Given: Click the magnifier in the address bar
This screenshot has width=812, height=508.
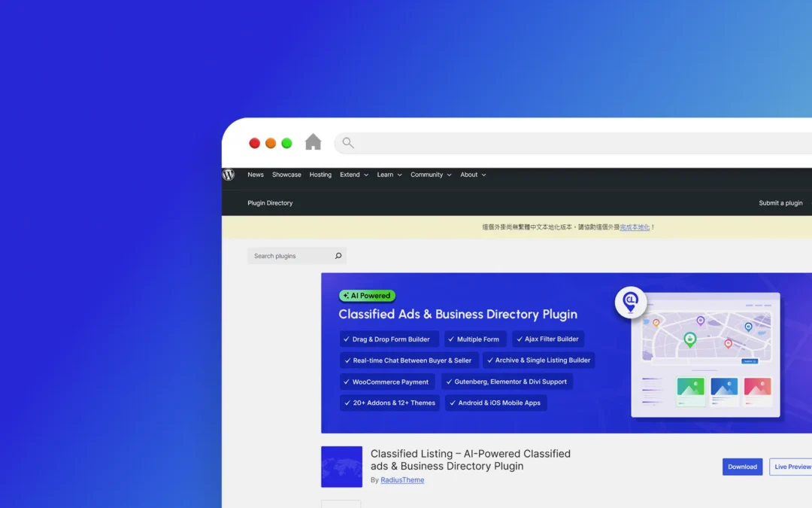Looking at the screenshot, I should 348,142.
